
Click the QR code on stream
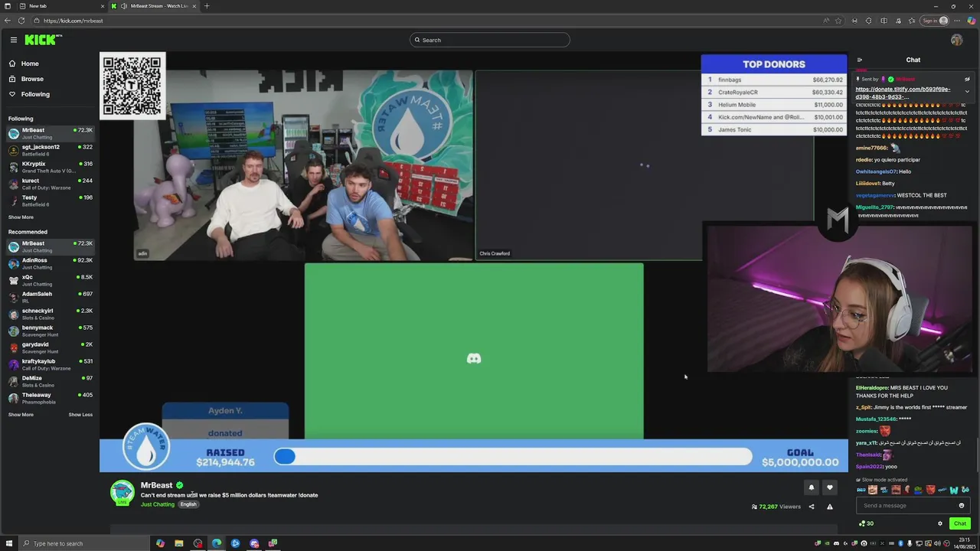132,86
